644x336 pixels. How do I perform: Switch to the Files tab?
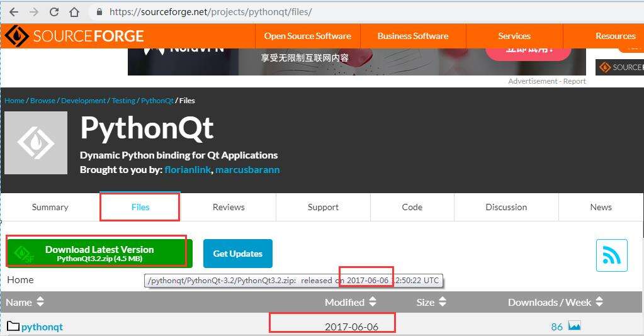tap(140, 207)
